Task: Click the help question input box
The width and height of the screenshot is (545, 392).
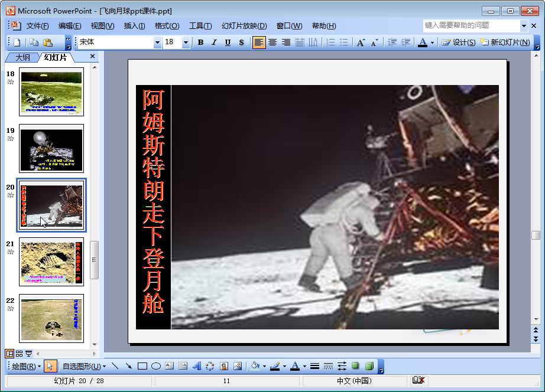Action: (x=471, y=25)
